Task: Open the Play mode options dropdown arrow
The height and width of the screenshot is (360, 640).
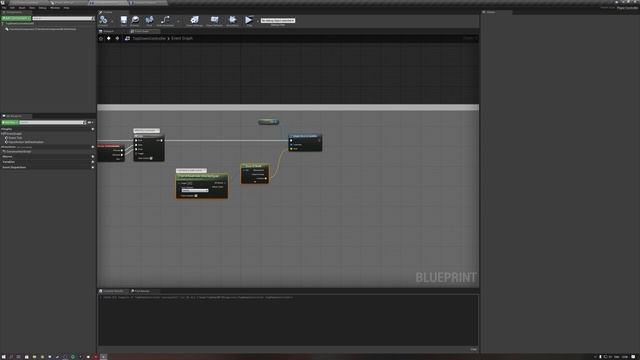Action: pos(257,21)
